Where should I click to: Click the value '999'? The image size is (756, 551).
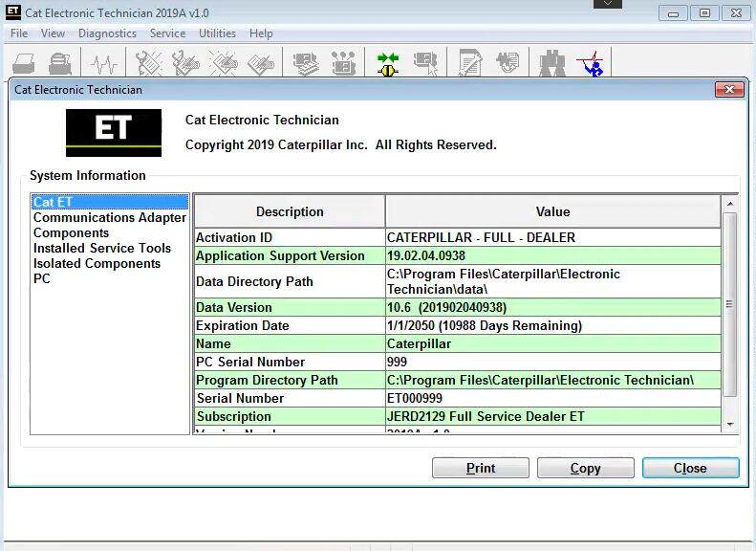[x=553, y=362]
